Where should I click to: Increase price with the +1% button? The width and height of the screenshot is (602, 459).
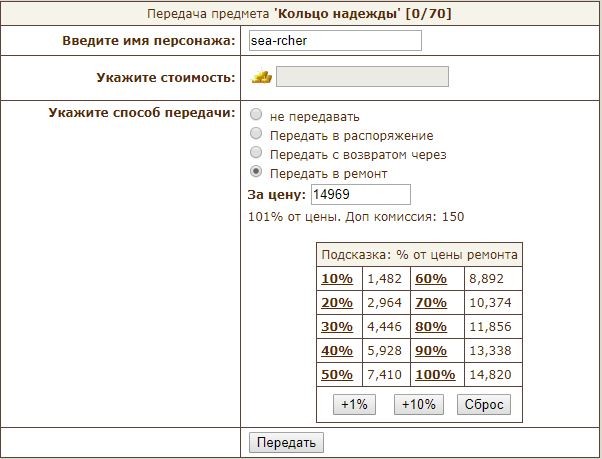(354, 405)
